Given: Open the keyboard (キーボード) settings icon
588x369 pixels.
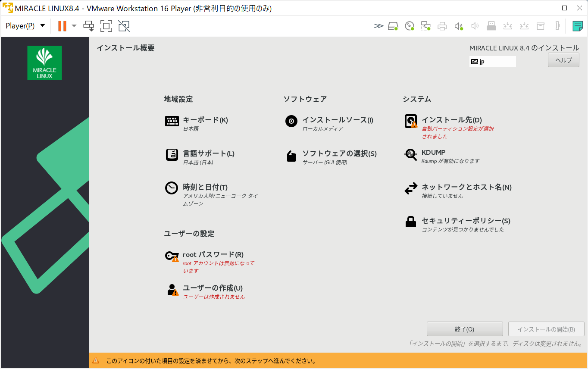Looking at the screenshot, I should tap(172, 121).
